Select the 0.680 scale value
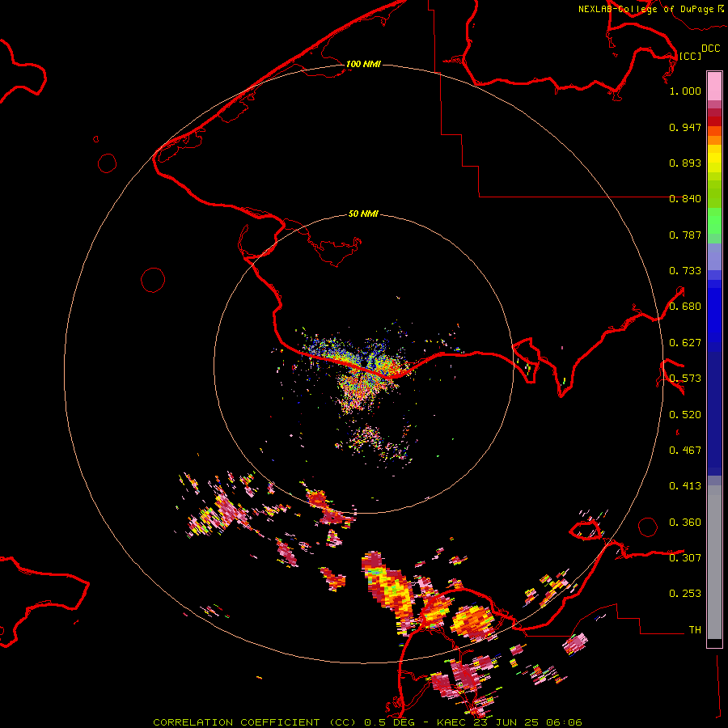This screenshot has width=728, height=728. pos(685,307)
